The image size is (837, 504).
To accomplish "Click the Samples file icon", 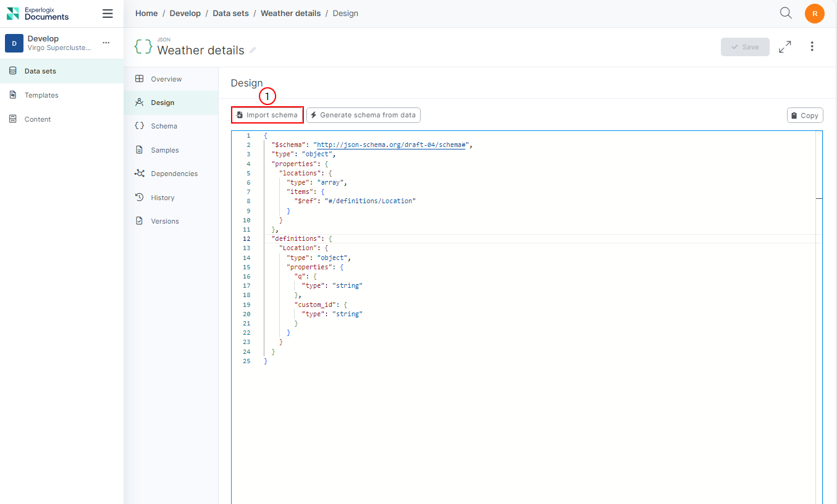I will point(140,150).
